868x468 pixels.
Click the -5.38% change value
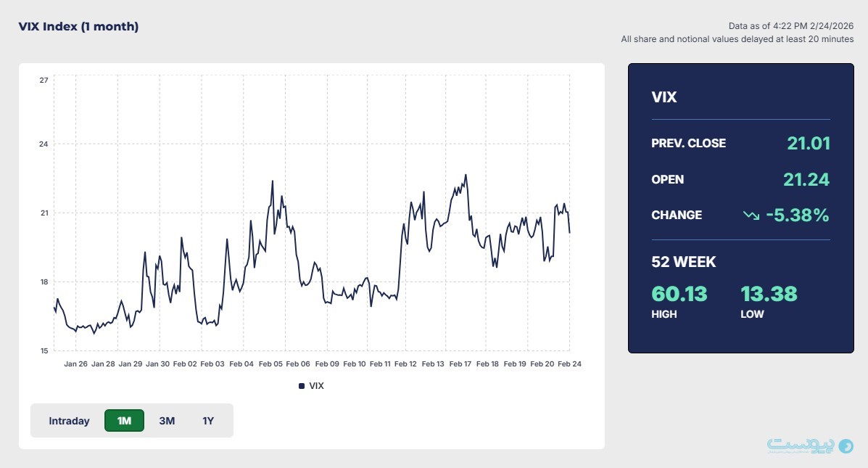click(797, 215)
